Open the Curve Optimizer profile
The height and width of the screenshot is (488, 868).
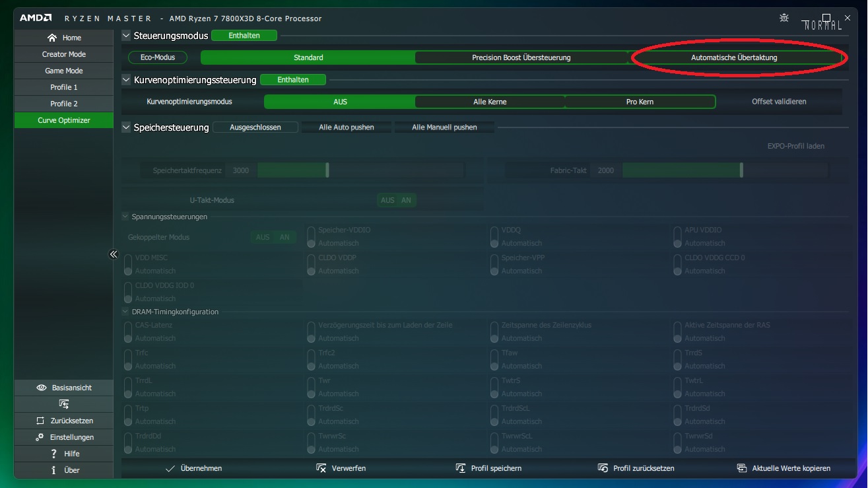click(64, 120)
